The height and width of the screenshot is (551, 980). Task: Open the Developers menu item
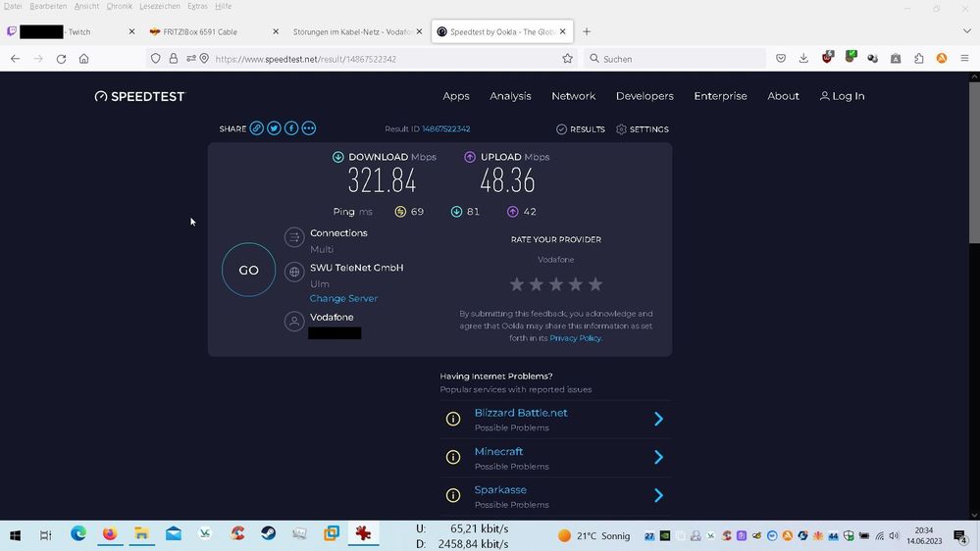[x=645, y=95]
